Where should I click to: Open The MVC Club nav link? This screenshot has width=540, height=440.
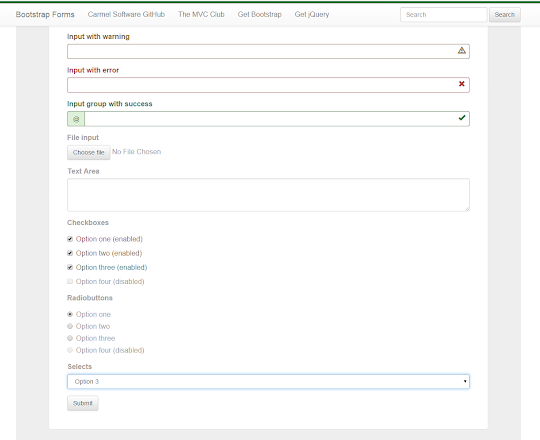tap(201, 14)
